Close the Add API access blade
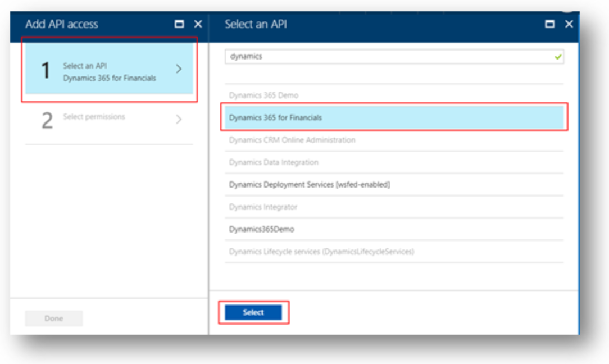609x364 pixels. (198, 24)
